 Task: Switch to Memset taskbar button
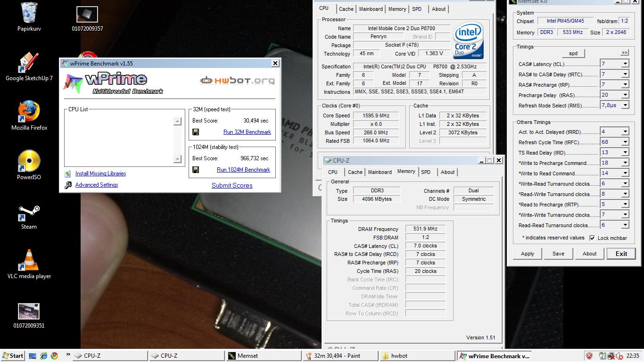(x=263, y=356)
